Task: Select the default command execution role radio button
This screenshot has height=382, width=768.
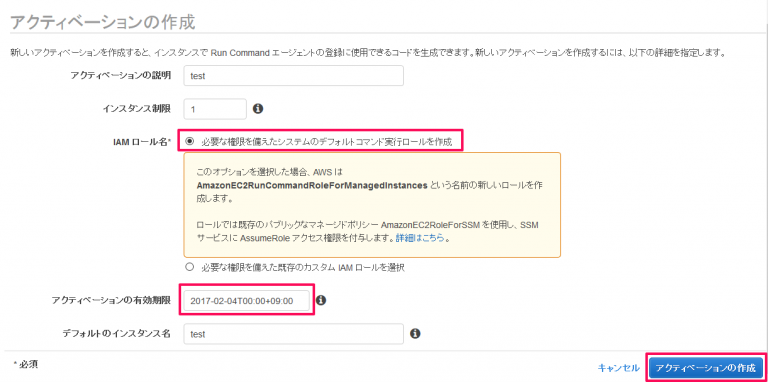Action: click(x=190, y=142)
